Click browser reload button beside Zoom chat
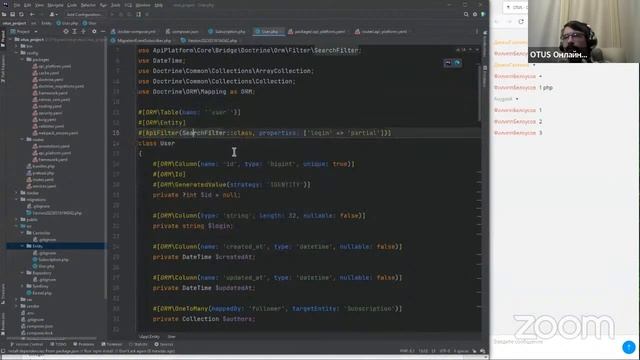This screenshot has height=360, width=640. pos(521,21)
